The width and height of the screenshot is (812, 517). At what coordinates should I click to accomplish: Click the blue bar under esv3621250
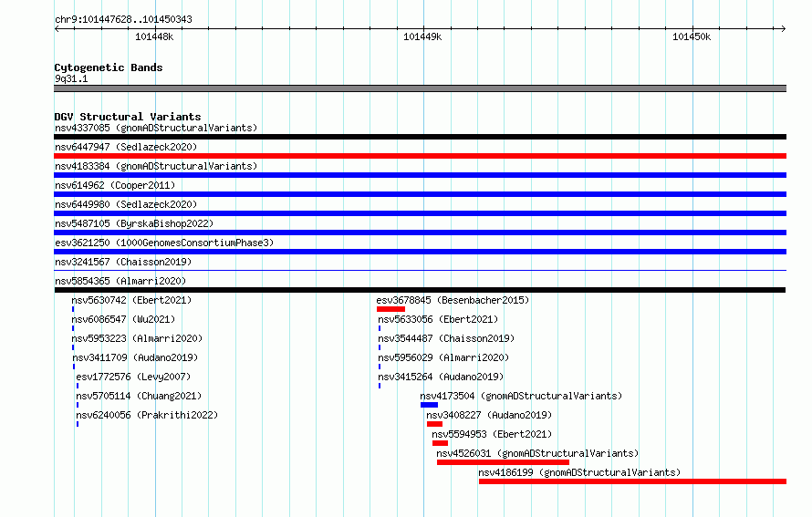tap(420, 252)
